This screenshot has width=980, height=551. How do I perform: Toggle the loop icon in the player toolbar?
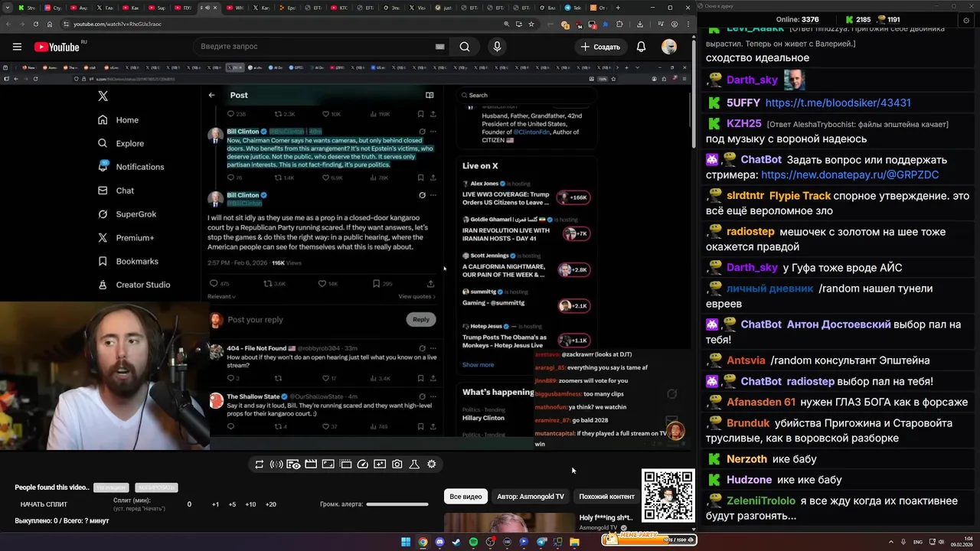pos(260,465)
